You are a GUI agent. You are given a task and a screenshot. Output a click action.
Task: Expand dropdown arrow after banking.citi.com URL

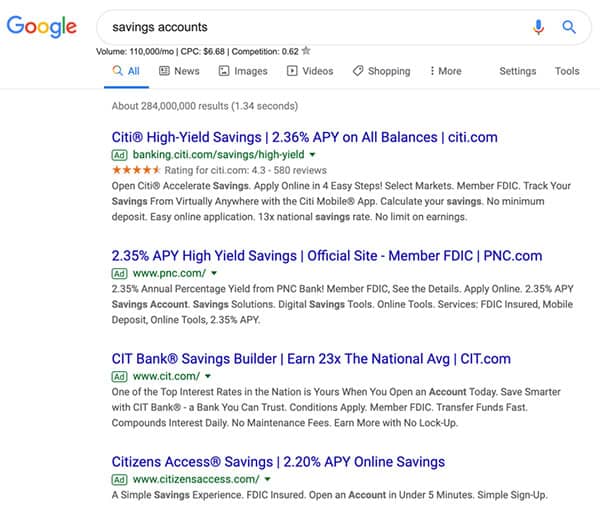312,155
